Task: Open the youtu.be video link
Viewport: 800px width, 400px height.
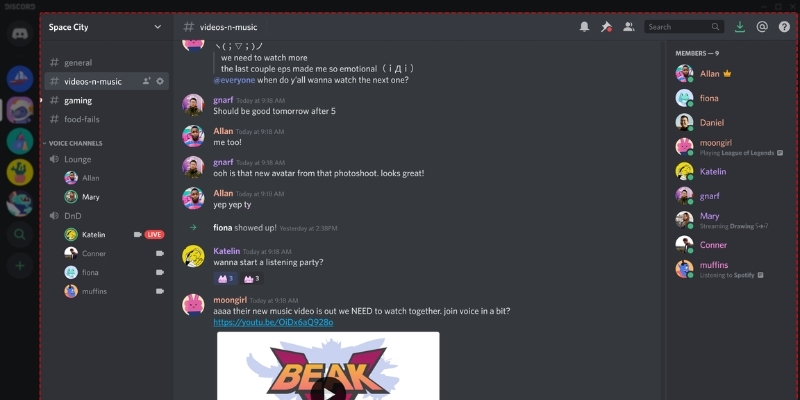Action: coord(273,322)
